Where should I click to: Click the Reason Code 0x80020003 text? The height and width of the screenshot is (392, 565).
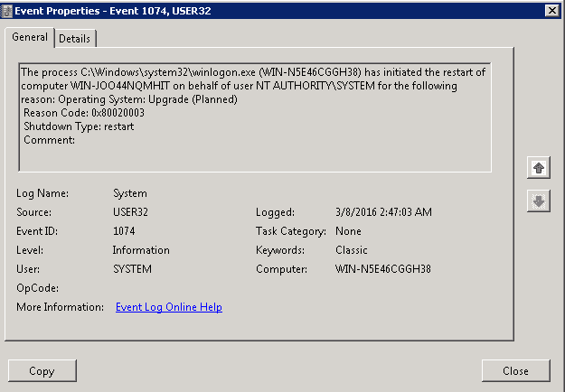[x=84, y=113]
